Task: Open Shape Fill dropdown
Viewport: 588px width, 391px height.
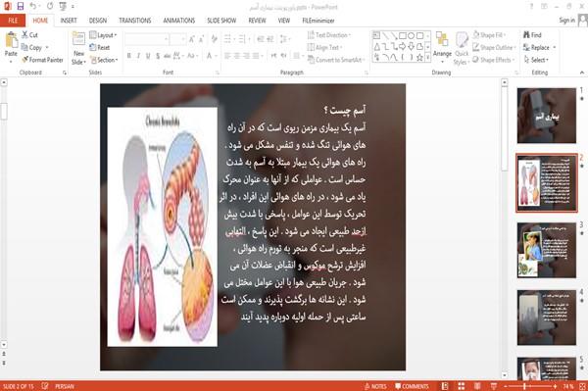Action: [x=489, y=35]
